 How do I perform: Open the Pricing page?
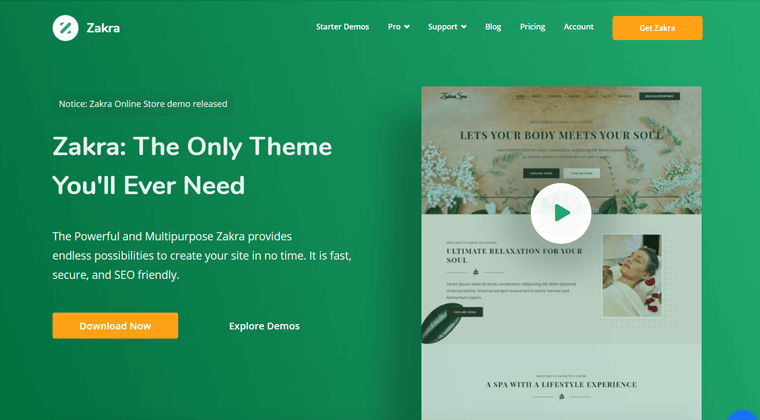(532, 27)
